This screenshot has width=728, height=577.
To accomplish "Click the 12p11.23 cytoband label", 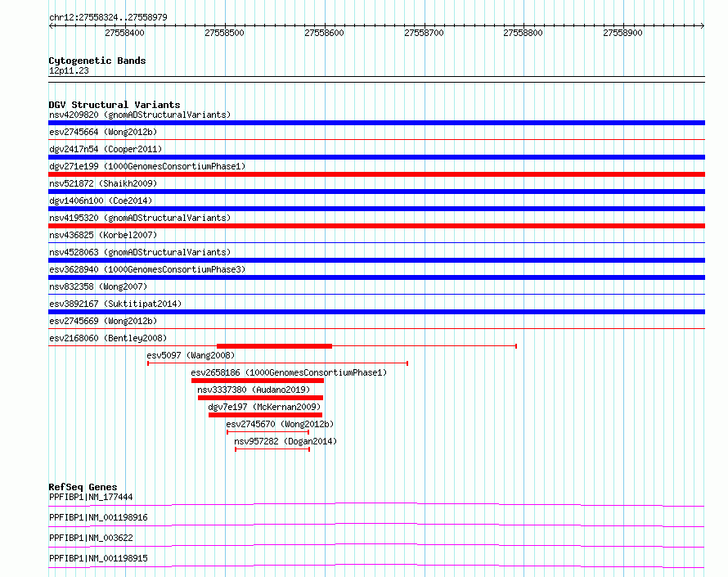I will [69, 70].
